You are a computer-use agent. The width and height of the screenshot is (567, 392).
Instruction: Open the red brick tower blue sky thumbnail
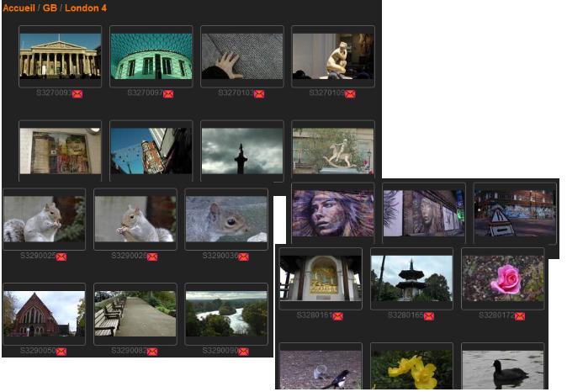151,151
